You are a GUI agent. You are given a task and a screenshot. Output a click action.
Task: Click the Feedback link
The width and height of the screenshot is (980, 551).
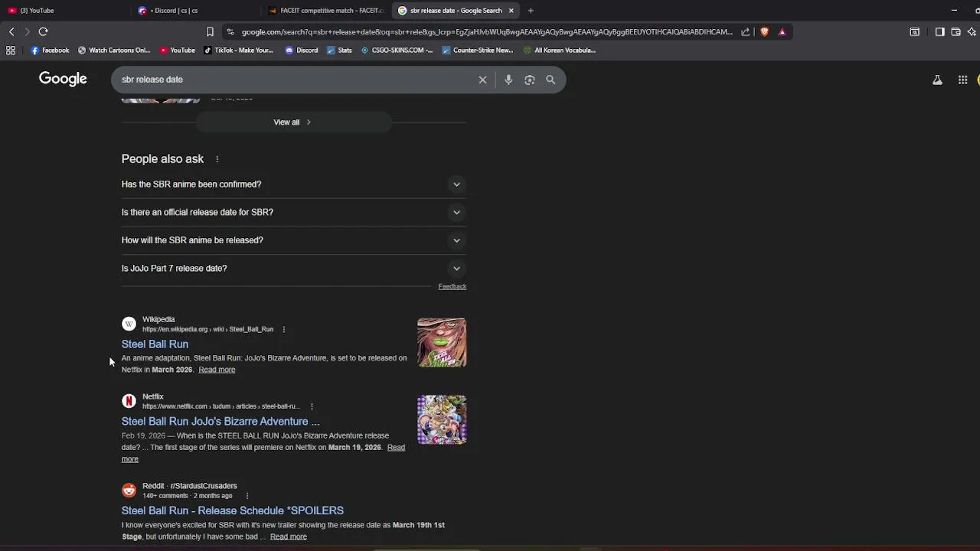pos(452,286)
